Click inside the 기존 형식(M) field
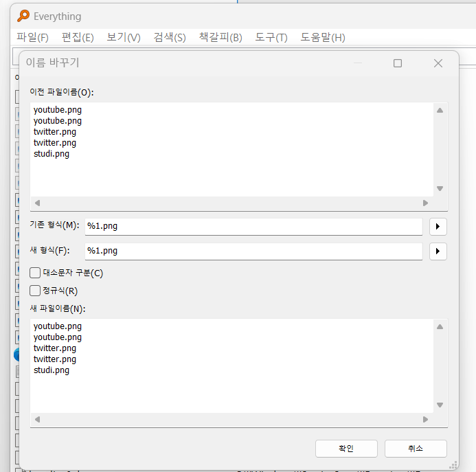The height and width of the screenshot is (472, 476). [x=253, y=226]
